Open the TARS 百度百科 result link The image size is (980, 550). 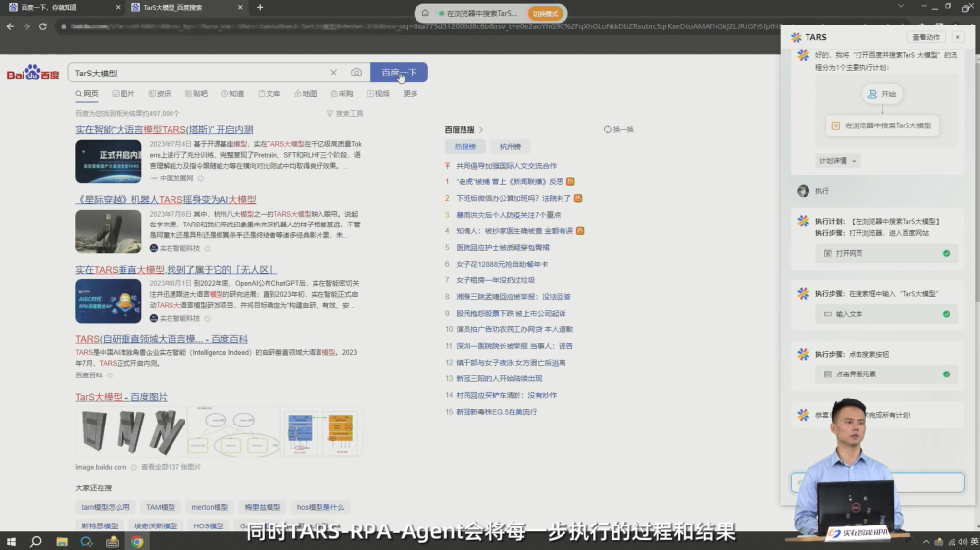point(162,339)
